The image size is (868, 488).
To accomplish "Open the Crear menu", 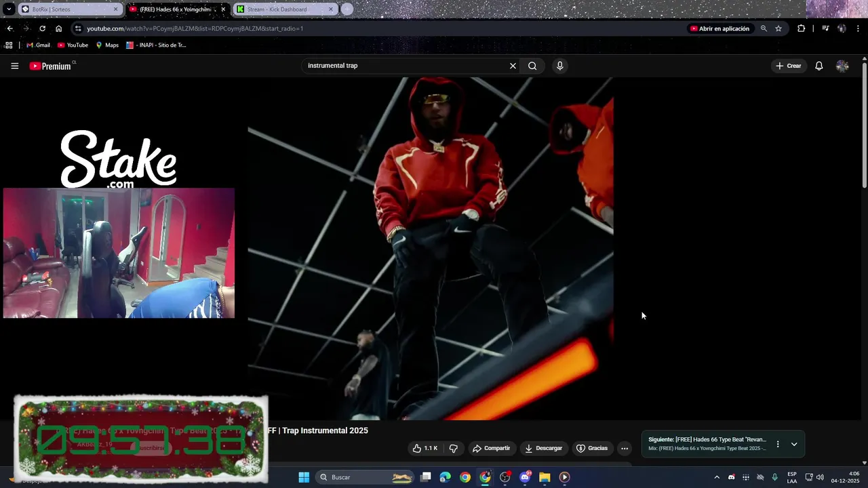I will (789, 66).
